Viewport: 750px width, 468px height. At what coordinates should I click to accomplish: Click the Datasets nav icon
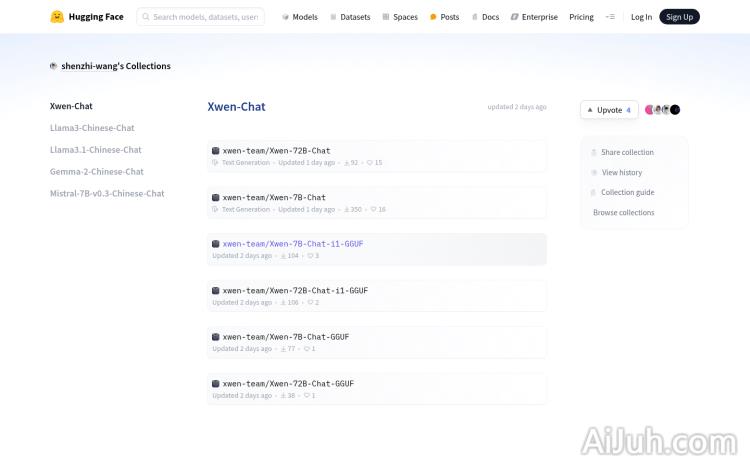(x=333, y=17)
